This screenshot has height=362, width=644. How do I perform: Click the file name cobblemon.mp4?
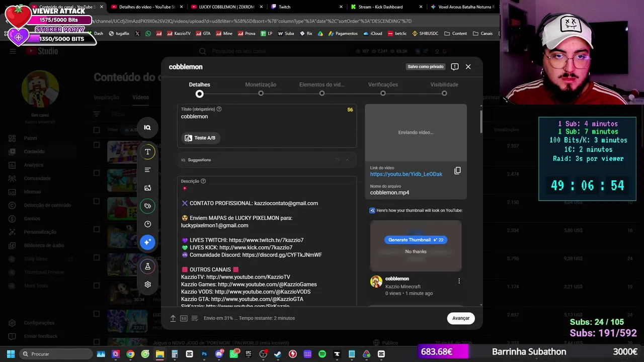(x=390, y=193)
